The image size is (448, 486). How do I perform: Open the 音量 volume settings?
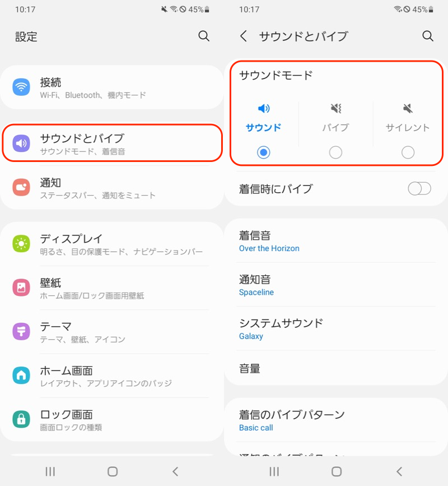[336, 369]
